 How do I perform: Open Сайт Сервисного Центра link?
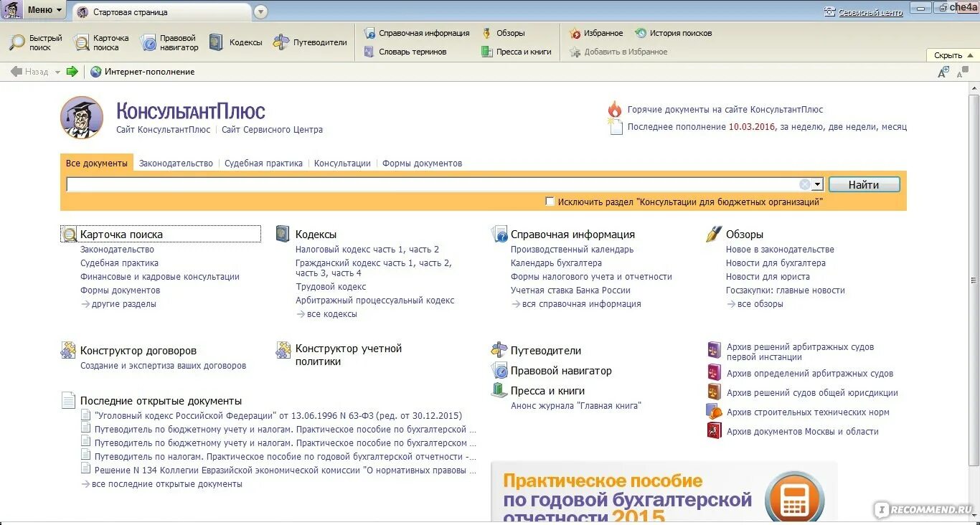272,130
